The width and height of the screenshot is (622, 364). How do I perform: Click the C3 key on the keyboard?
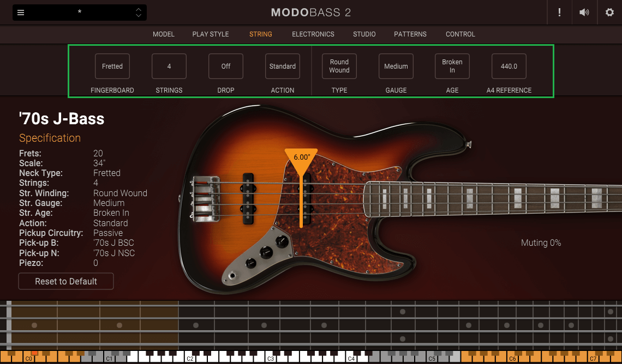pos(271,358)
